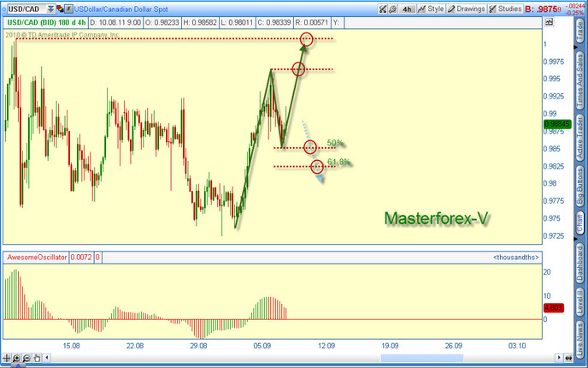Image resolution: width=588 pixels, height=368 pixels.
Task: Click the AwesomeOscillator study label
Action: click(x=37, y=258)
